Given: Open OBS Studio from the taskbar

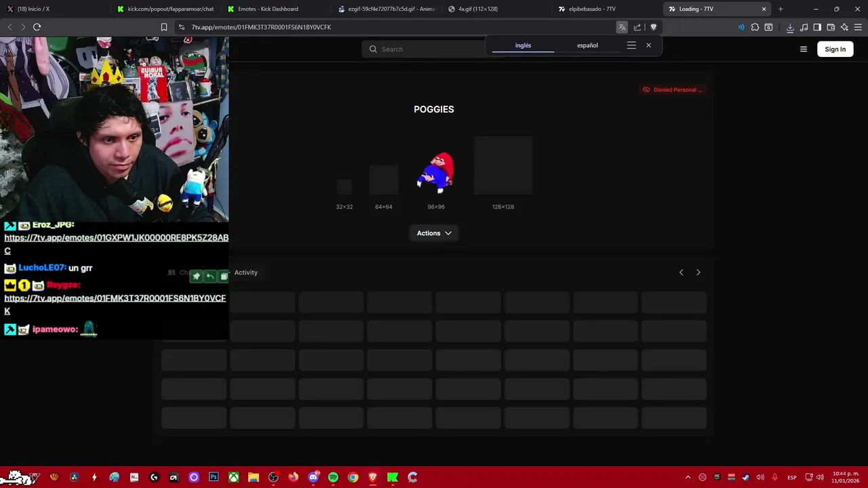Looking at the screenshot, I should pyautogui.click(x=273, y=477).
